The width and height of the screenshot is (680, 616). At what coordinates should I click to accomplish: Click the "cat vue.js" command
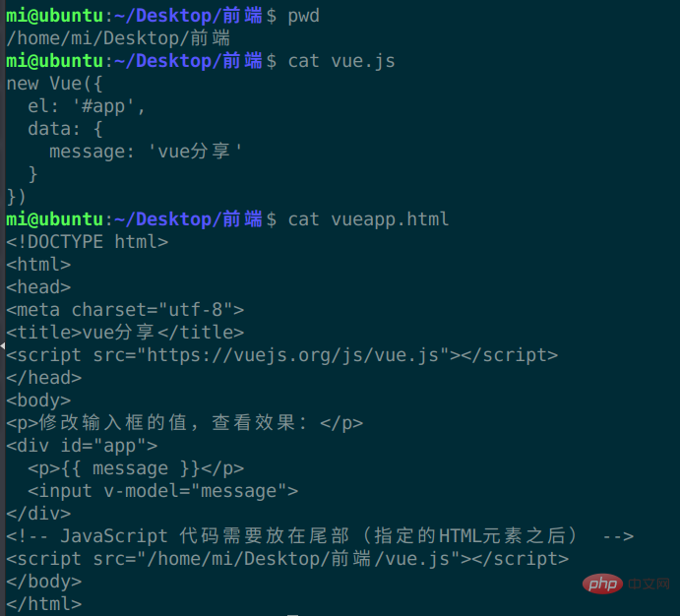341,61
